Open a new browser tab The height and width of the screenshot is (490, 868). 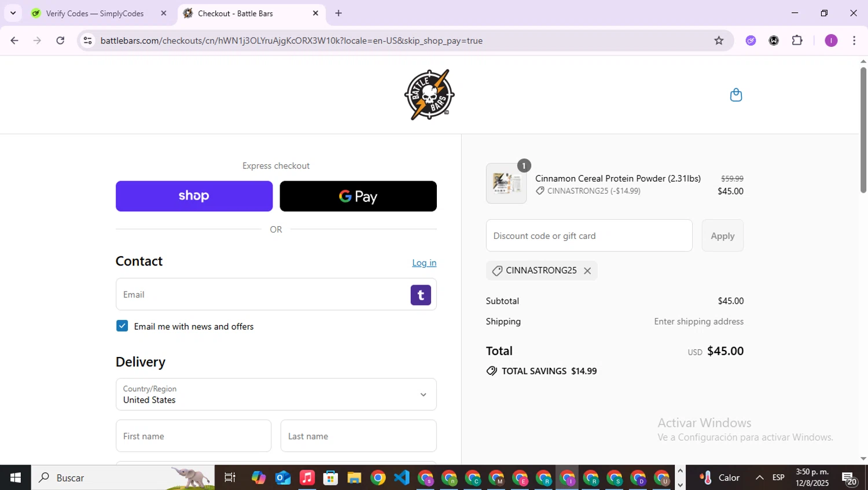[339, 13]
